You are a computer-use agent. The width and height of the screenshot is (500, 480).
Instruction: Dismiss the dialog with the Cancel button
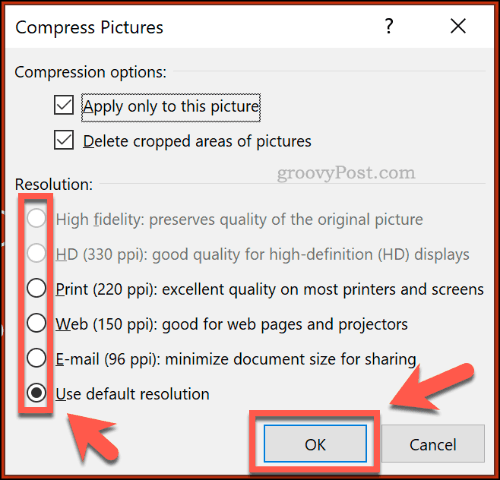(433, 444)
